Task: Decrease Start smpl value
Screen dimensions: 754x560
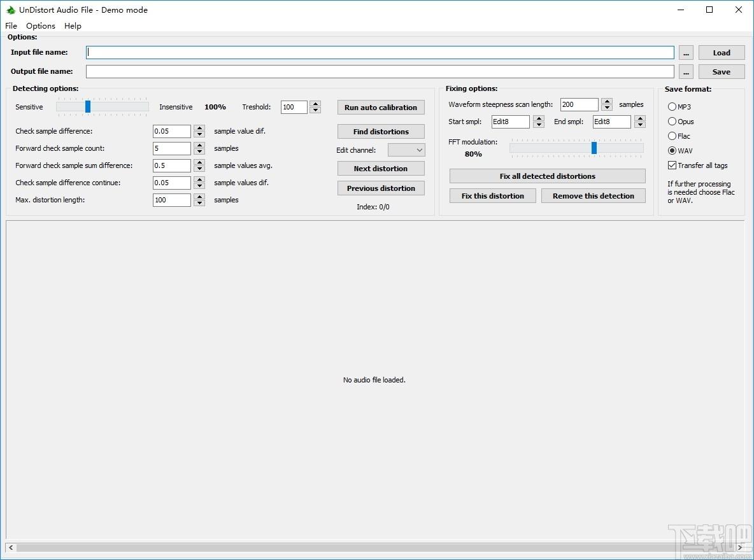Action: click(539, 125)
